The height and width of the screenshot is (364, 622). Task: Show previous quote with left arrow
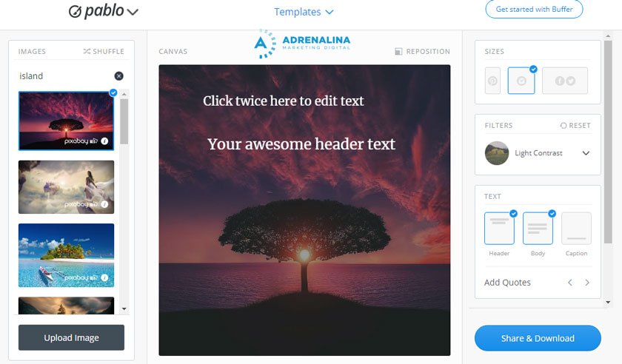[570, 283]
